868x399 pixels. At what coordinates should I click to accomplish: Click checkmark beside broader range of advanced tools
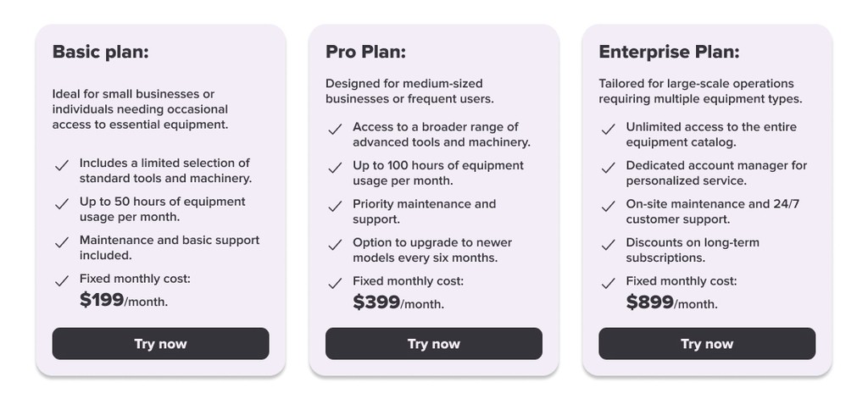pos(335,130)
